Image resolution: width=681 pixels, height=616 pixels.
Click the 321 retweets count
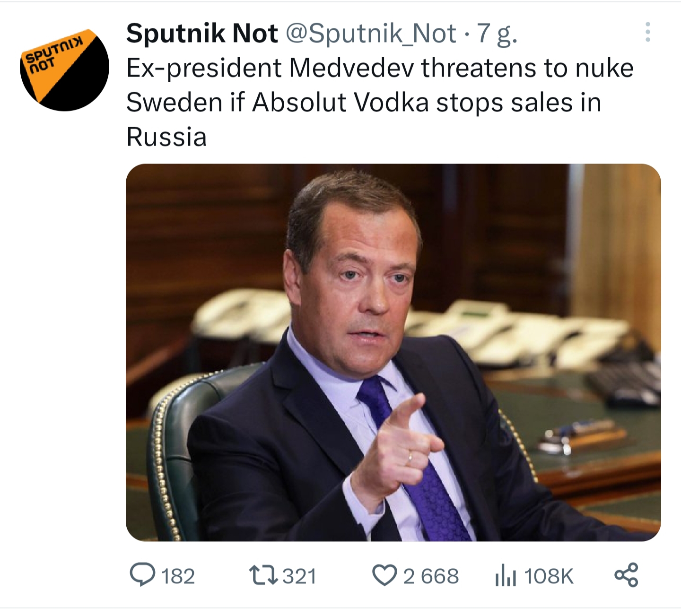click(x=299, y=576)
